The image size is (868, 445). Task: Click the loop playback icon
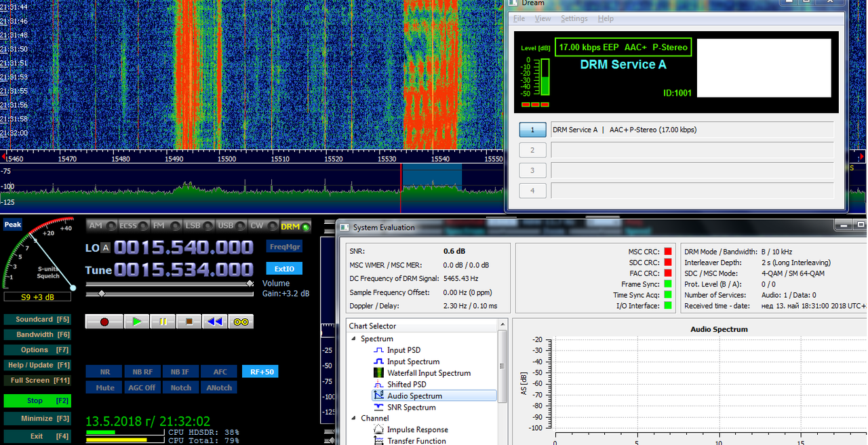pyautogui.click(x=241, y=322)
